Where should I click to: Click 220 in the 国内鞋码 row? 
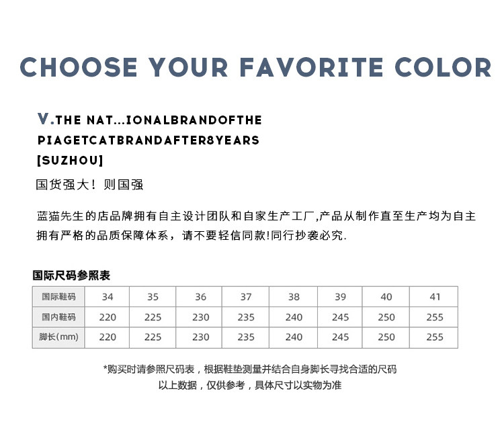[108, 316]
